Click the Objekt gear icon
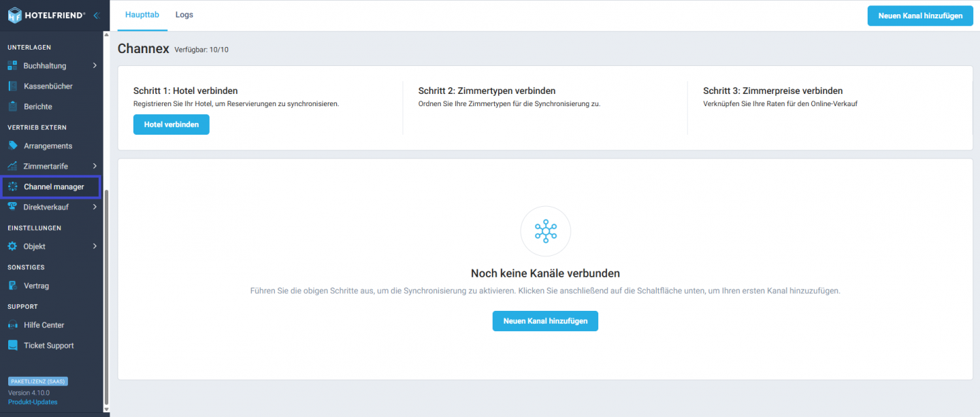This screenshot has height=417, width=980. click(12, 247)
